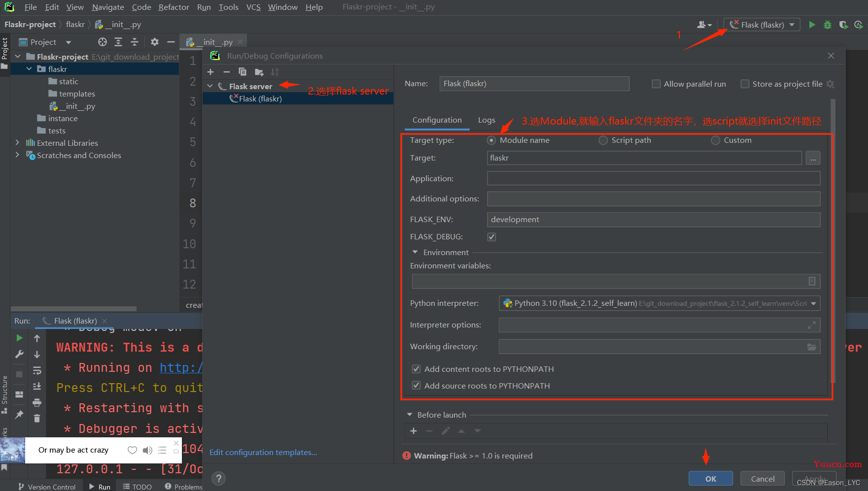
Task: Pin the Run tab
Action: click(x=19, y=415)
